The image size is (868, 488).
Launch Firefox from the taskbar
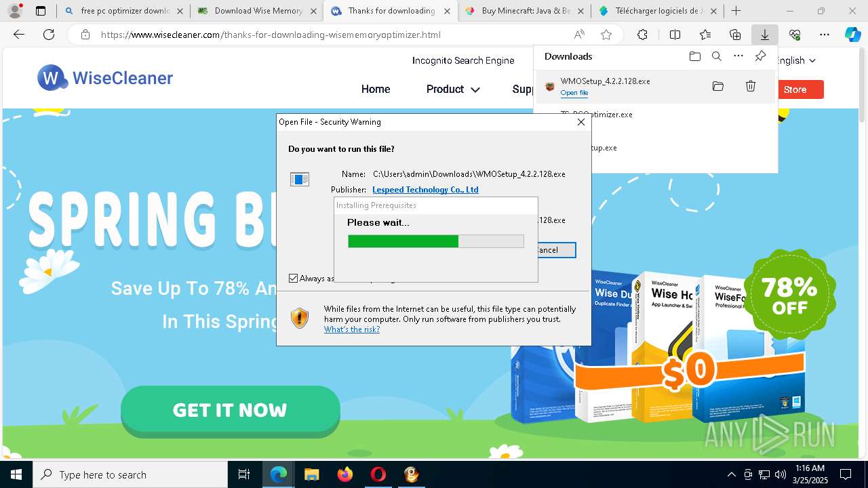pyautogui.click(x=344, y=474)
